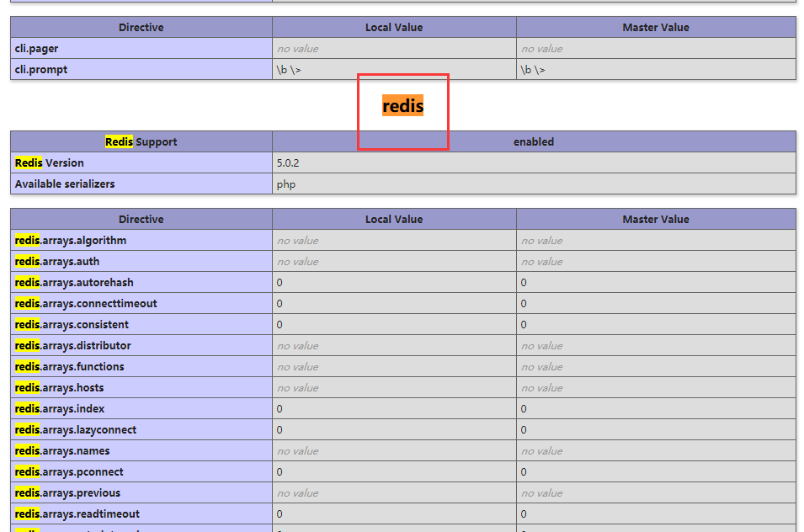Click "Directive" header above redis.arrays.algorithm

141,219
